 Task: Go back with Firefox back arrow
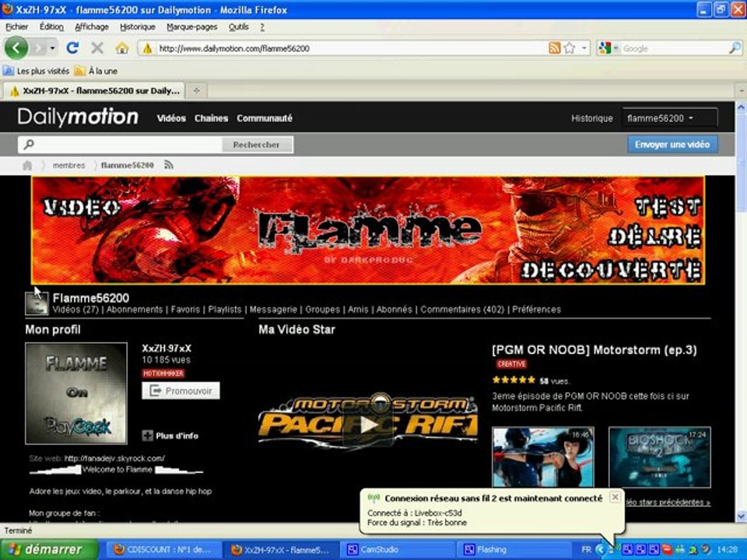pyautogui.click(x=16, y=47)
